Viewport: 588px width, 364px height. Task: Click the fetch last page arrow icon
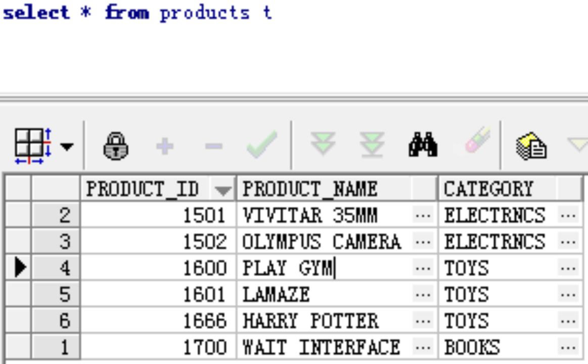(372, 144)
